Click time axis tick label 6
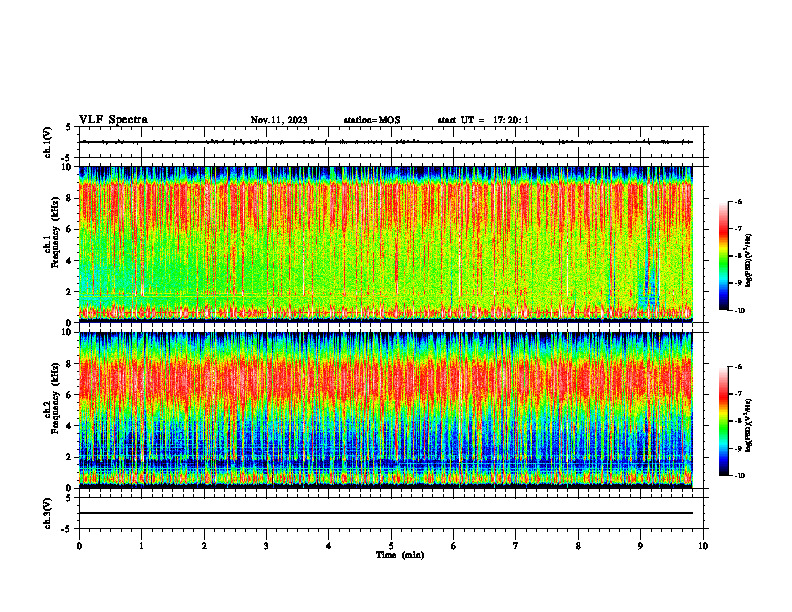792x612 pixels. pos(453,546)
